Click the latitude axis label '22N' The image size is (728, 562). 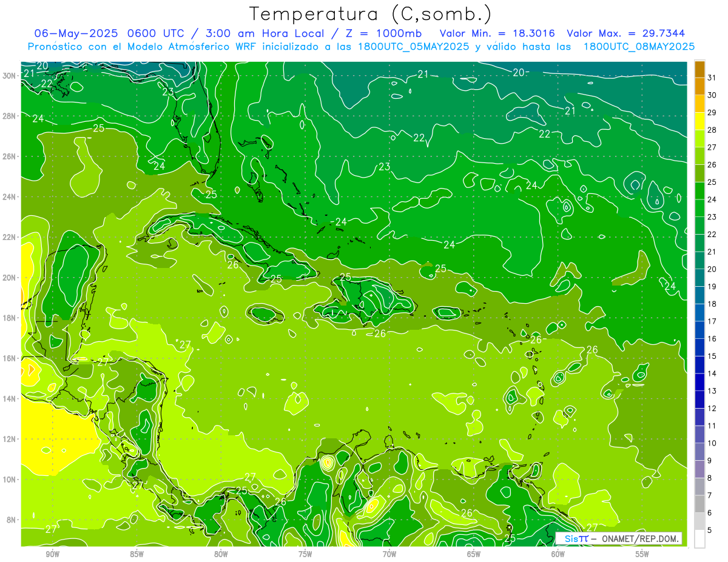(x=8, y=237)
